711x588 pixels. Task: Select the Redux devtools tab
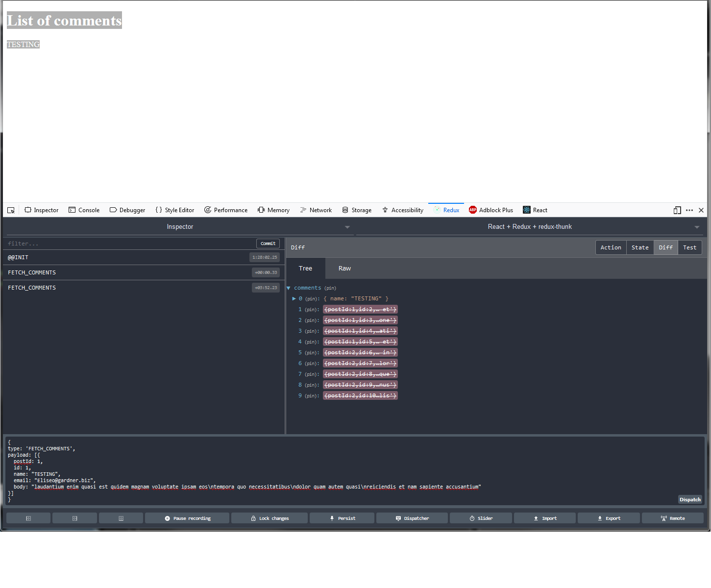click(446, 210)
